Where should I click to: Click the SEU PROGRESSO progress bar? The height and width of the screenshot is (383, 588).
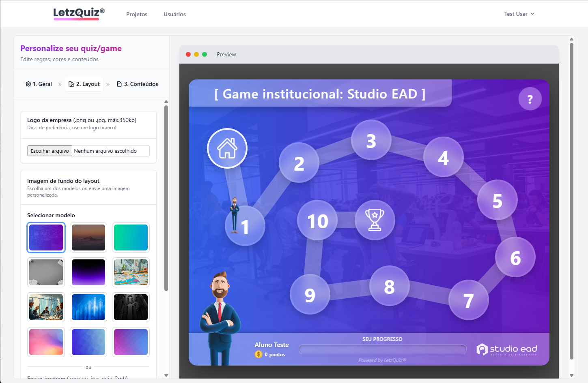coord(382,349)
